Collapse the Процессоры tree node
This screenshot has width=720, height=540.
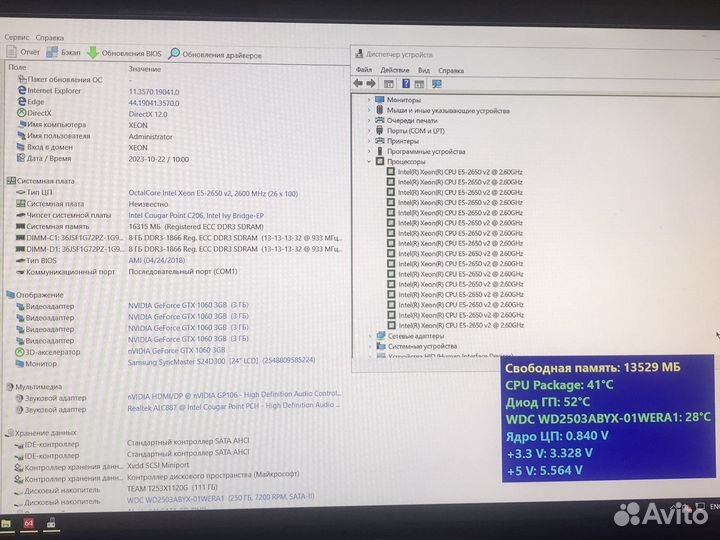[x=369, y=161]
